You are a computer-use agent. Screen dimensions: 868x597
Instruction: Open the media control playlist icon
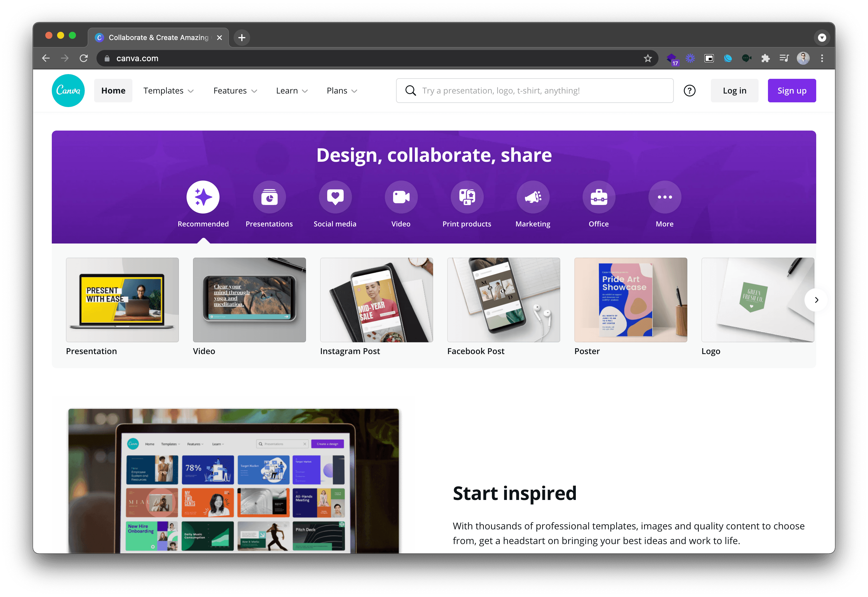coord(784,58)
